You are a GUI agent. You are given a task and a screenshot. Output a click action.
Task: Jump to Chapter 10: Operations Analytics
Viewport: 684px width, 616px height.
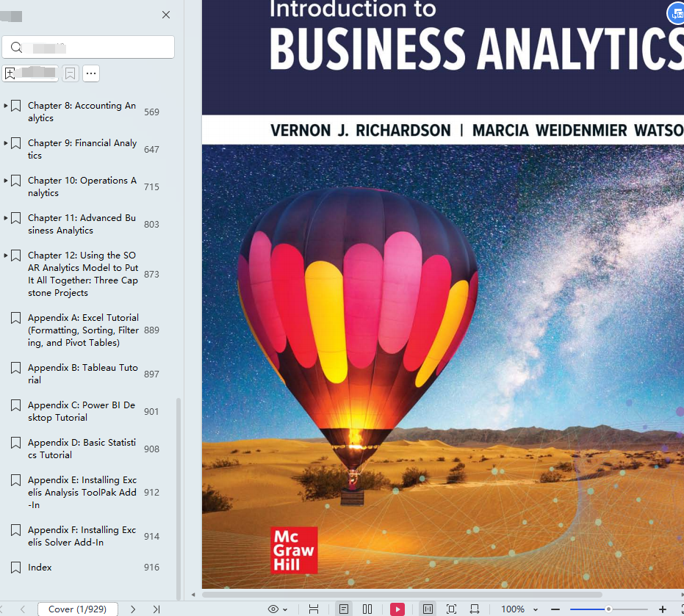82,187
